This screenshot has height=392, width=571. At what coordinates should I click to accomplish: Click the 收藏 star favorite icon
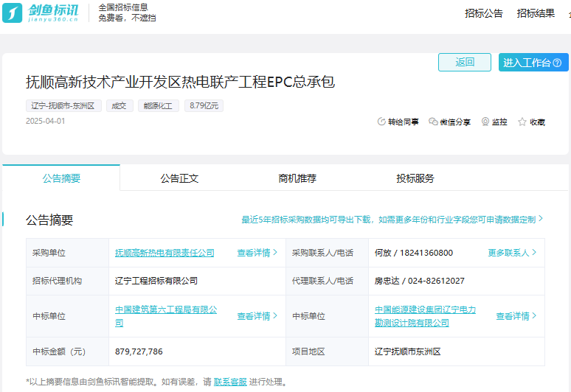click(522, 122)
